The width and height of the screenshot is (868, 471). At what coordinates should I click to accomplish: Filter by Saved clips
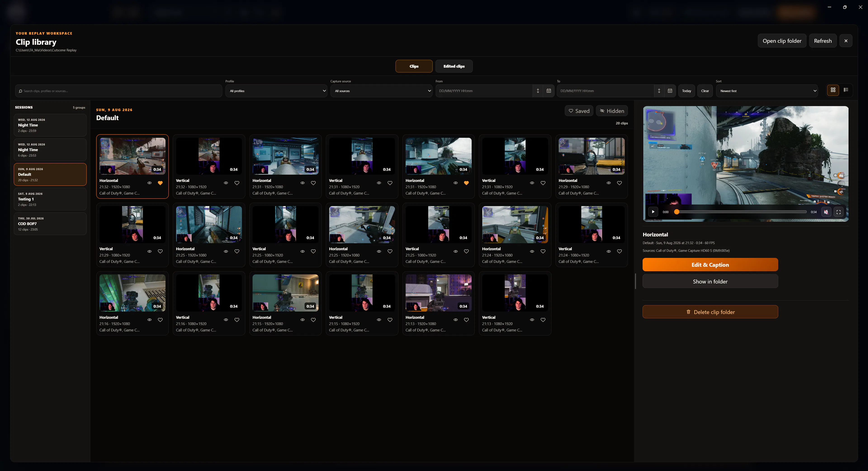[x=579, y=111]
